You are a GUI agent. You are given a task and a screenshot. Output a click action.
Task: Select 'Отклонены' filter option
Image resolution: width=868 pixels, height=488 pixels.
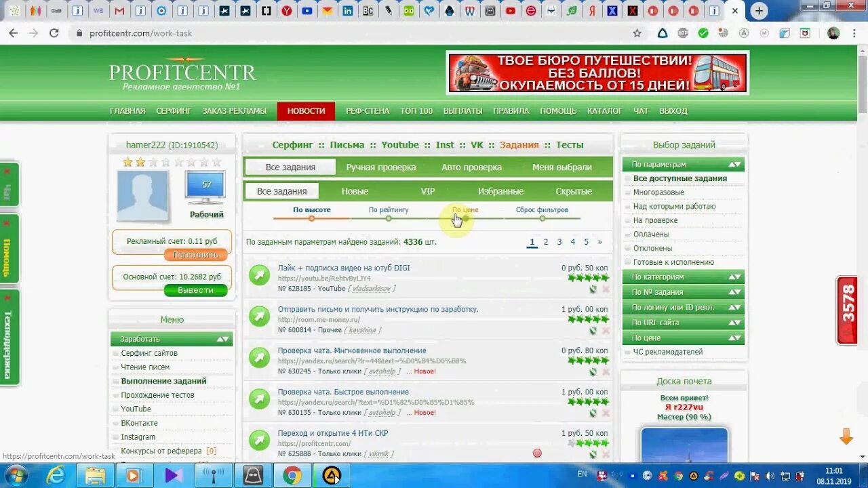tap(652, 248)
